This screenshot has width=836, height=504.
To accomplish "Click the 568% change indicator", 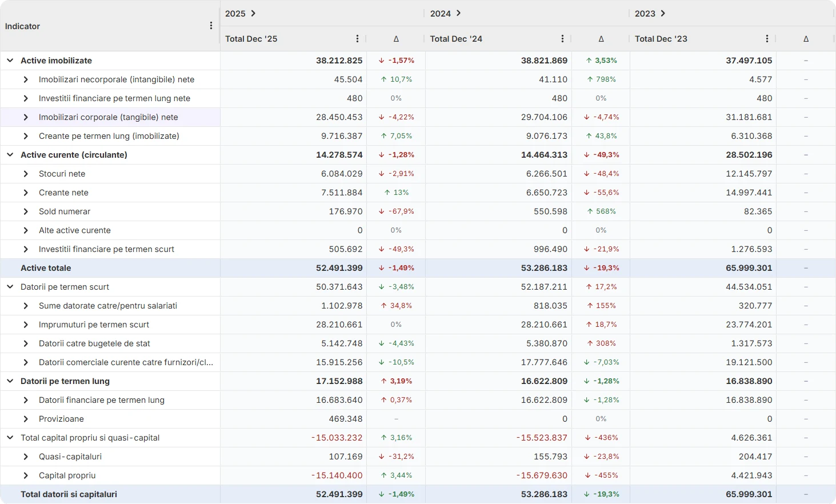I will pos(601,211).
